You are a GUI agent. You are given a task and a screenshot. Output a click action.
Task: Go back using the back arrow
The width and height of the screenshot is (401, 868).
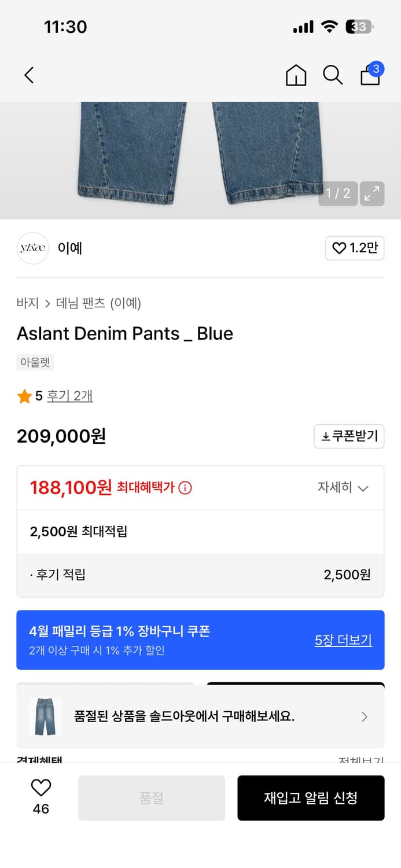click(29, 75)
